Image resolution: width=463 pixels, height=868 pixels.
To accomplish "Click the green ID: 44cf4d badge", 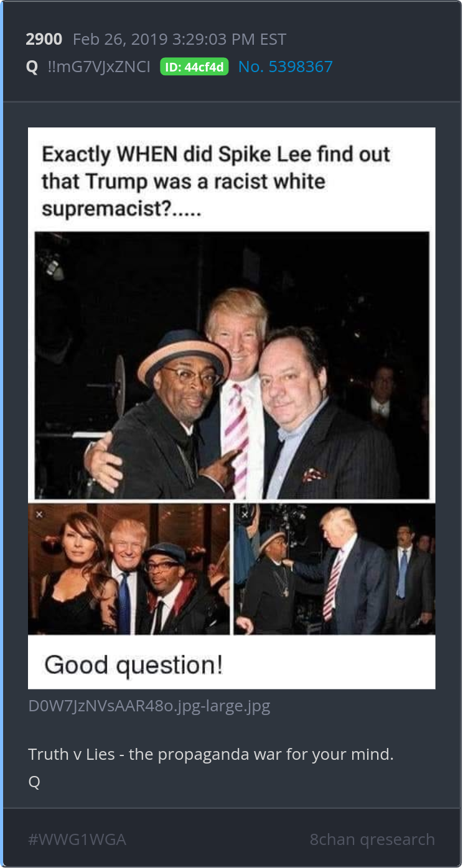I will (x=194, y=67).
